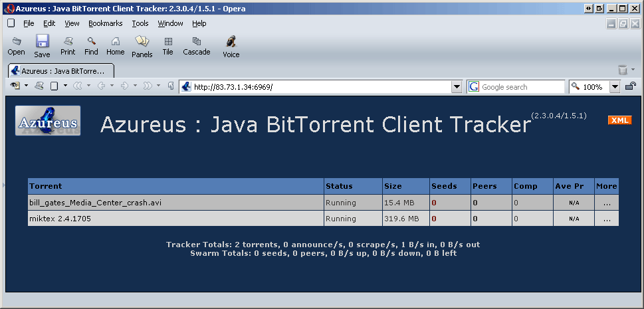The width and height of the screenshot is (644, 309).
Task: Click the page icon left of File menu
Action: pyautogui.click(x=11, y=23)
